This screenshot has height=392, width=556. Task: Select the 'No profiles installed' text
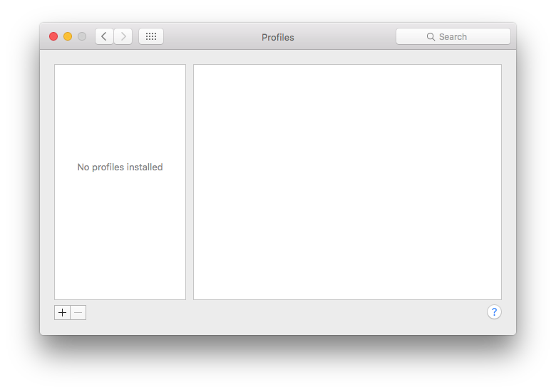[x=120, y=167]
